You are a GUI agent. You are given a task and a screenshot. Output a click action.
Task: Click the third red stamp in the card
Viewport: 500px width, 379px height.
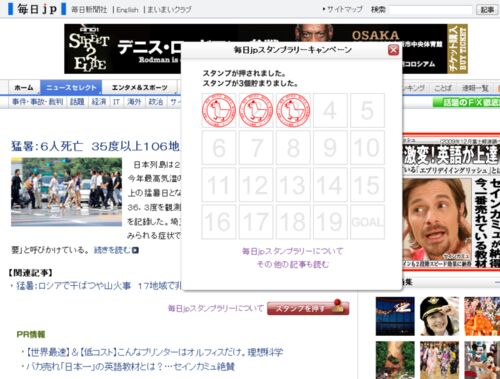(293, 110)
